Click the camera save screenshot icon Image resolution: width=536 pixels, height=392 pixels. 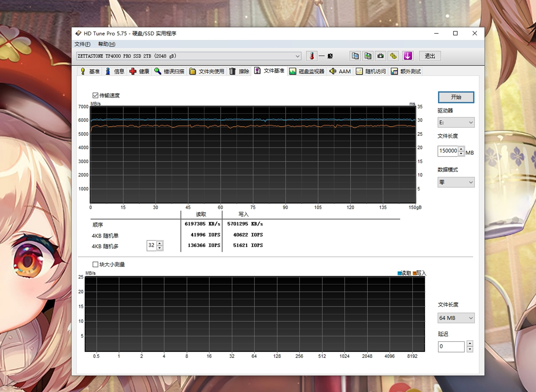coord(381,56)
